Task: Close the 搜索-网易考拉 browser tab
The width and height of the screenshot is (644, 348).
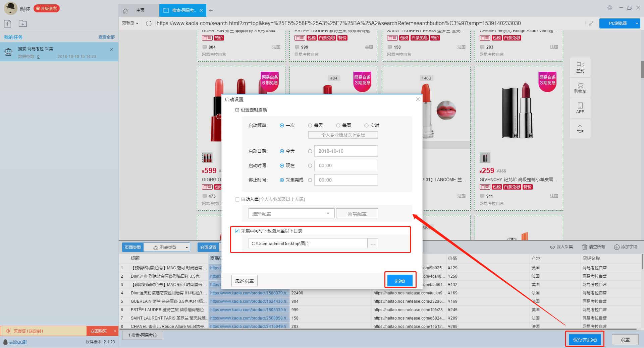Action: pos(201,10)
